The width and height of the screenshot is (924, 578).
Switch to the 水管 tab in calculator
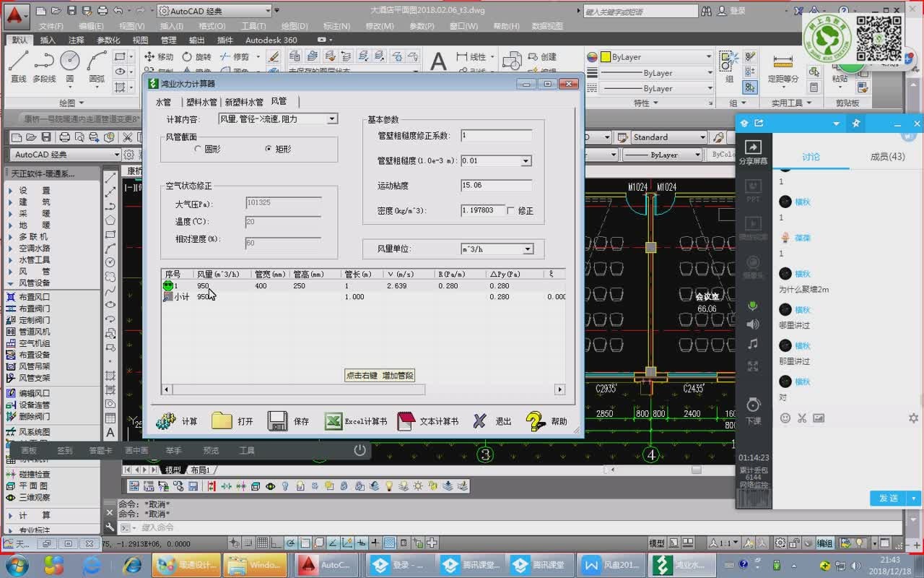[x=163, y=102]
